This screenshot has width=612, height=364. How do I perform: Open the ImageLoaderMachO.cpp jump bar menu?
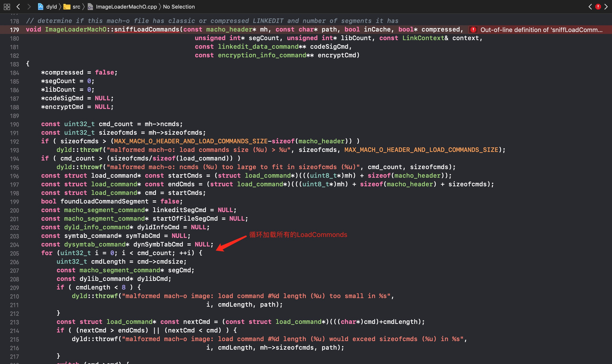(x=126, y=7)
